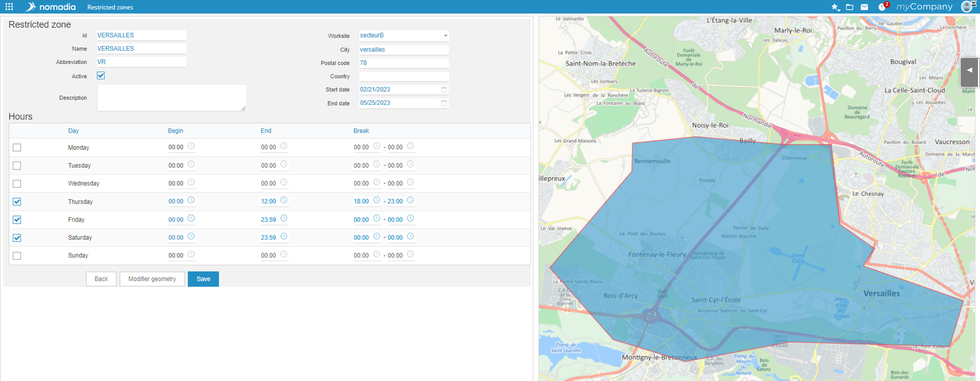
Task: Open the user avatar menu
Action: [x=967, y=7]
